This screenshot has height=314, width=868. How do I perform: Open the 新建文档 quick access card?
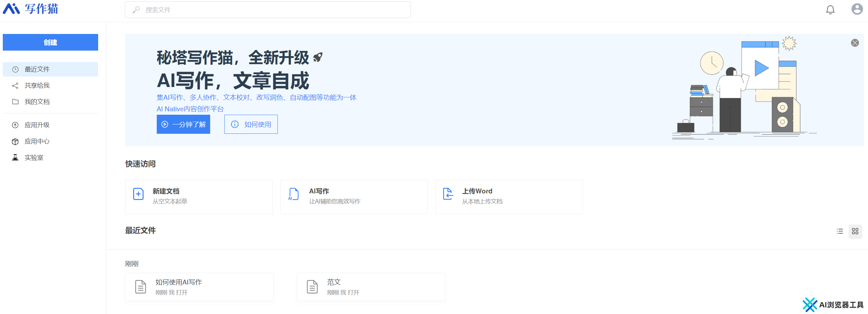(199, 197)
